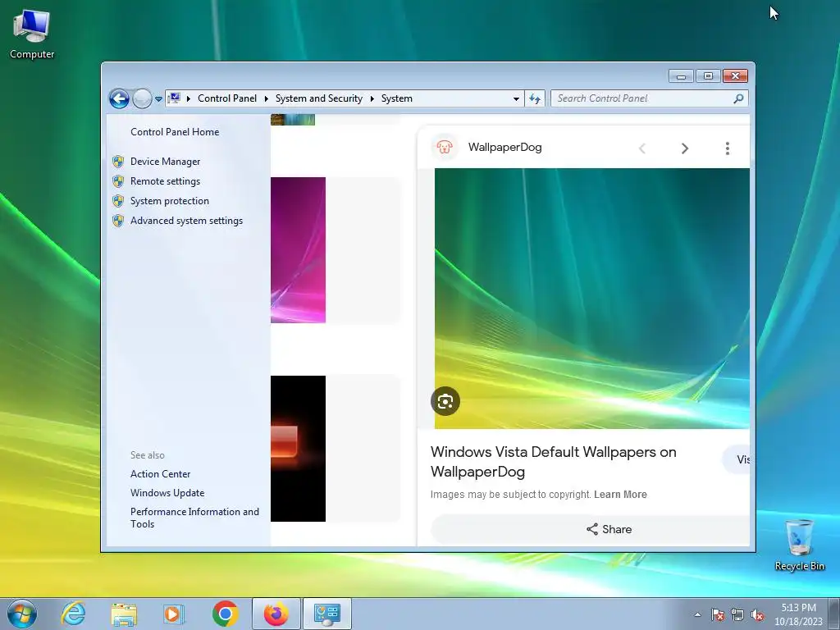The height and width of the screenshot is (630, 840).
Task: Click the Refresh button beside address bar
Action: 535,98
